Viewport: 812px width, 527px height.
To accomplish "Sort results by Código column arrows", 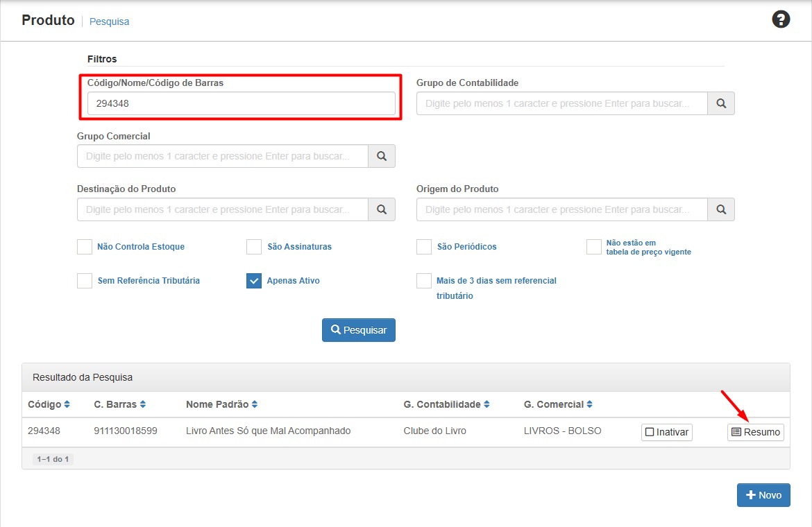I will [x=67, y=404].
